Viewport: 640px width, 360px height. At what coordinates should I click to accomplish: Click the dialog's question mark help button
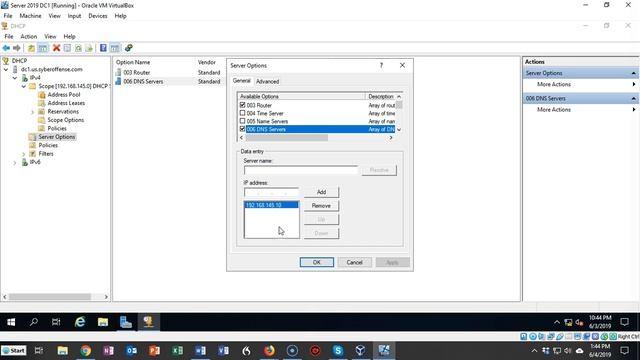coord(381,65)
